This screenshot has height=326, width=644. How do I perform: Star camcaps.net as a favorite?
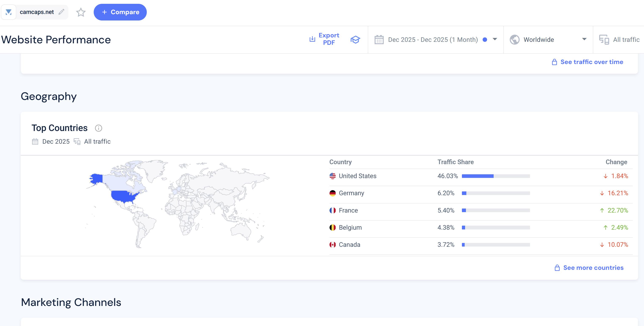tap(81, 12)
